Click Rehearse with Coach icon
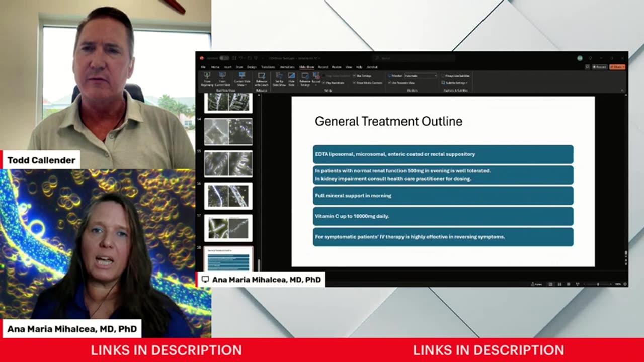Image resolution: width=644 pixels, height=362 pixels. pyautogui.click(x=261, y=79)
